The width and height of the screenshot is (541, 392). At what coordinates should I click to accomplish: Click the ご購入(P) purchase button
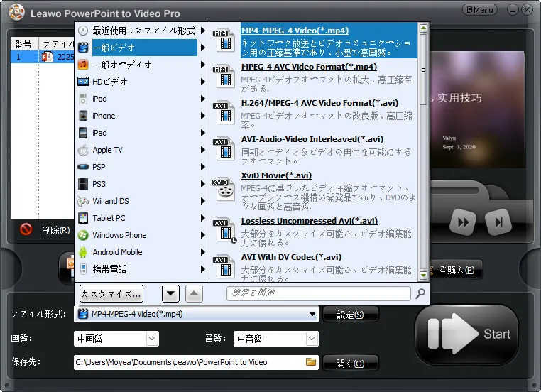coord(455,270)
